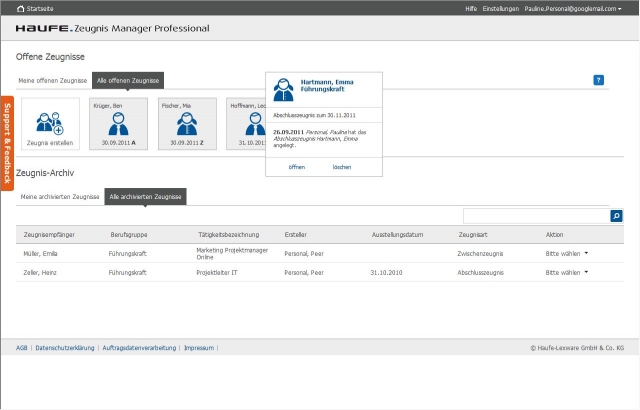The height and width of the screenshot is (410, 640).
Task: Expand Bitte wählen dropdown for Zeller, Heinz
Action: [x=566, y=272]
